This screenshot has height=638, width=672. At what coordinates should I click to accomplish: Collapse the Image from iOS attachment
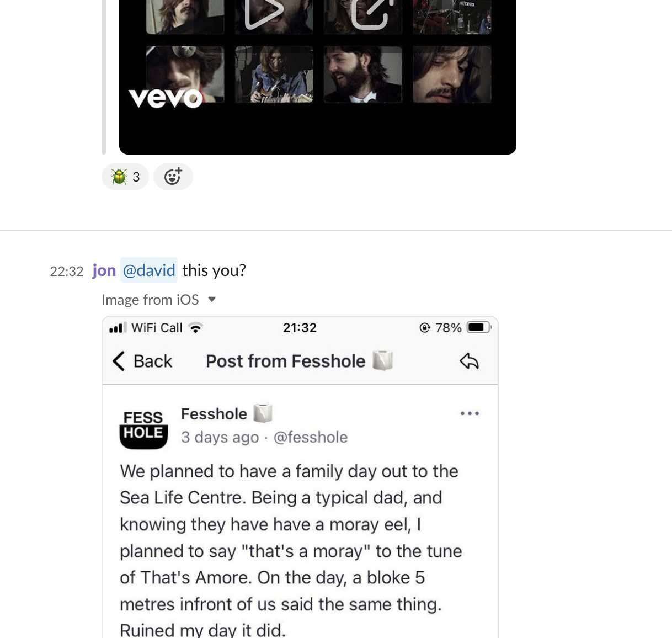pos(212,300)
